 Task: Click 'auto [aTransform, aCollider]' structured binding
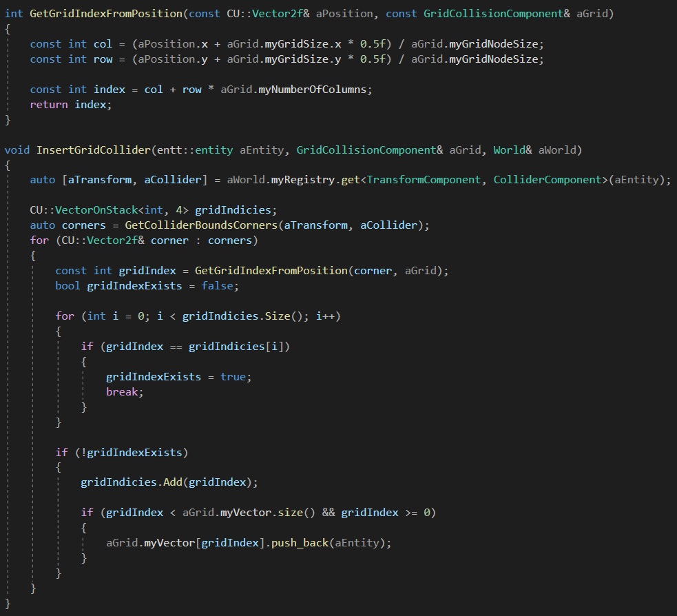(118, 180)
